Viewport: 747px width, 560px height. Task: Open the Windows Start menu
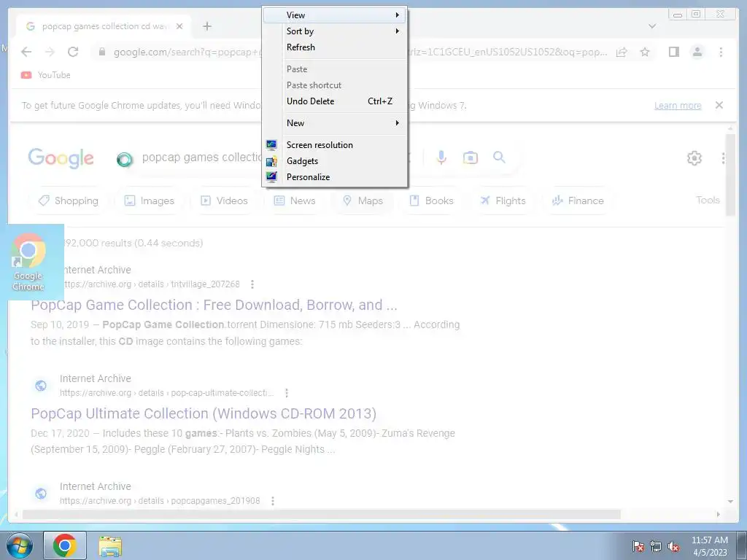20,545
